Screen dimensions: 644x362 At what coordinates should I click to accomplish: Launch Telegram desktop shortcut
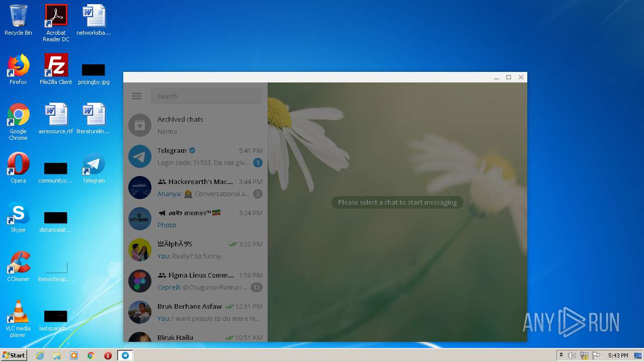click(94, 168)
